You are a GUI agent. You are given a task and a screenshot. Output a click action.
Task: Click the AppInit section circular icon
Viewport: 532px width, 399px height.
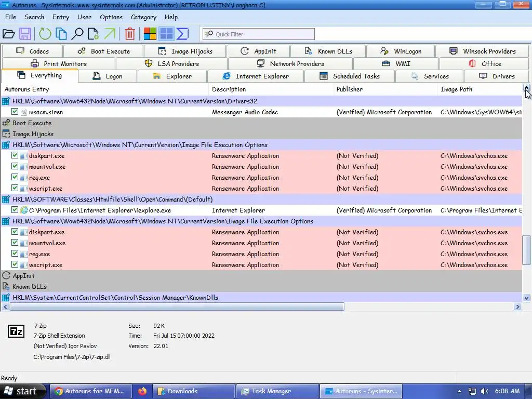6,275
